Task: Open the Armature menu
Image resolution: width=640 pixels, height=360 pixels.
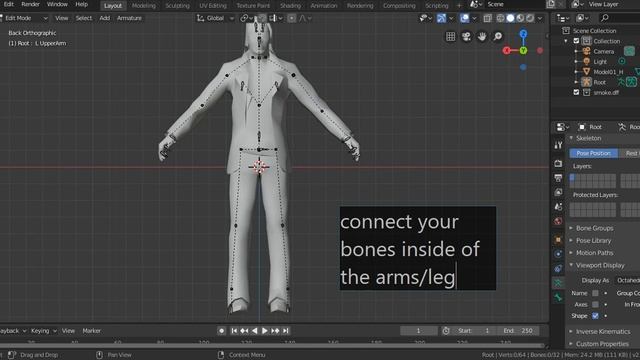Action: pyautogui.click(x=129, y=18)
